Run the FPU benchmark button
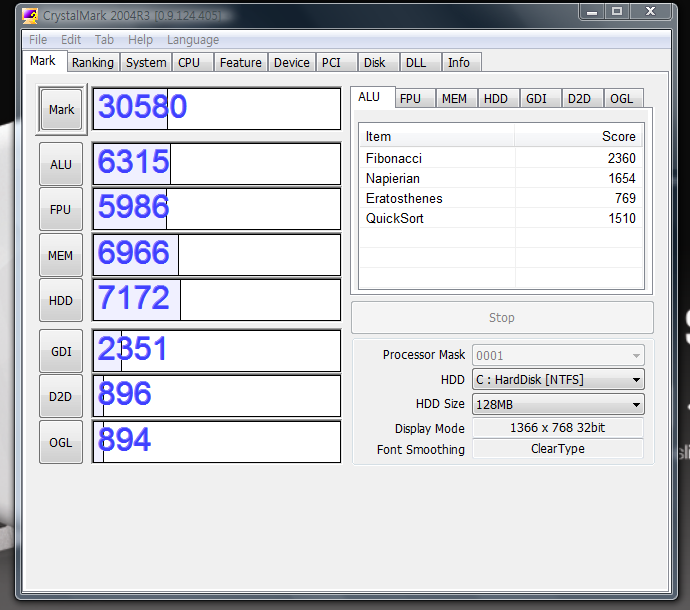Screen dimensions: 690x610 [61, 209]
